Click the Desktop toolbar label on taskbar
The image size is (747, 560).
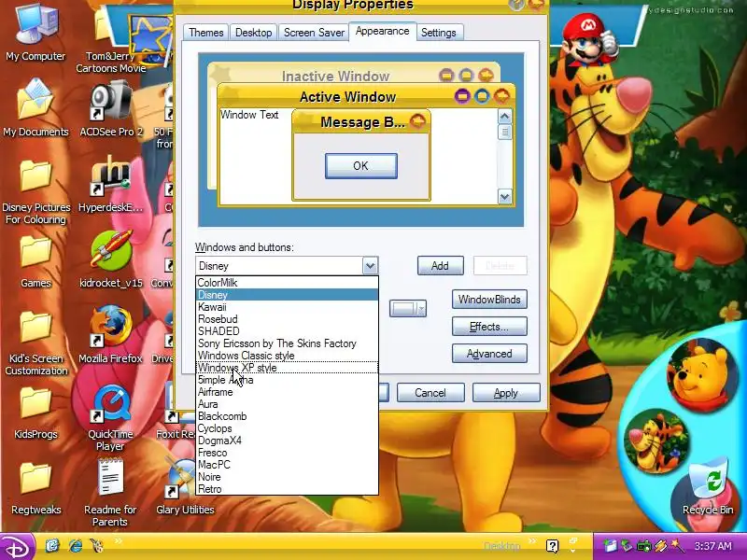tap(501, 546)
